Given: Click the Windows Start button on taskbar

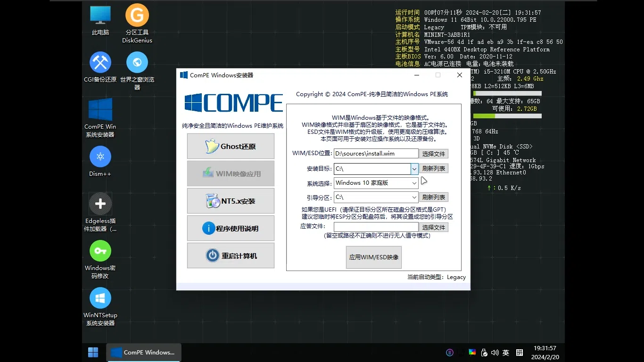Looking at the screenshot, I should pyautogui.click(x=93, y=352).
